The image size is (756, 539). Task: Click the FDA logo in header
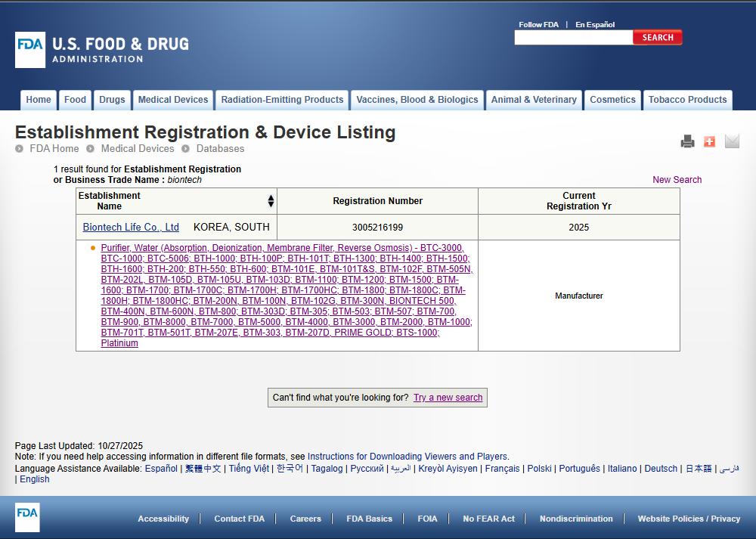(x=30, y=50)
